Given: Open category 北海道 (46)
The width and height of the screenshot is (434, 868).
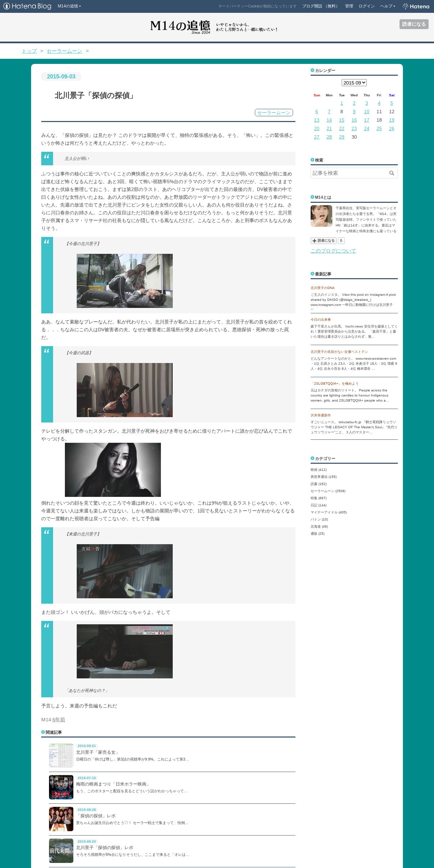Looking at the screenshot, I should pos(319,527).
